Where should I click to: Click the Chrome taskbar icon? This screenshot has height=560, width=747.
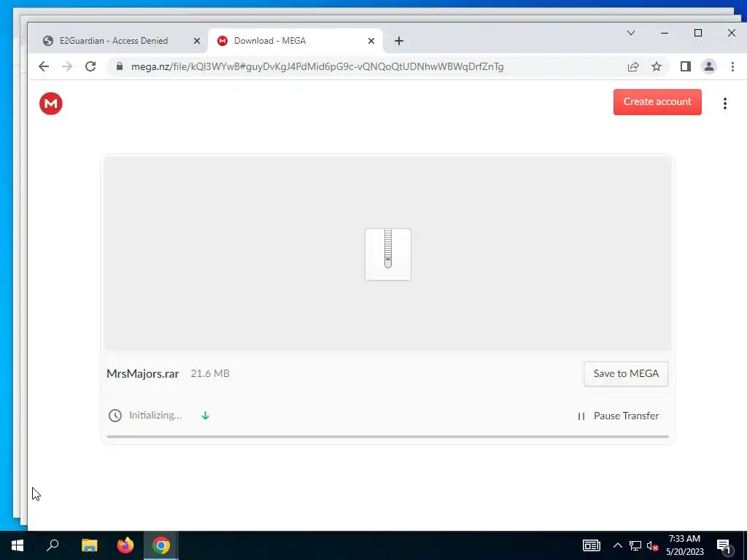[161, 545]
